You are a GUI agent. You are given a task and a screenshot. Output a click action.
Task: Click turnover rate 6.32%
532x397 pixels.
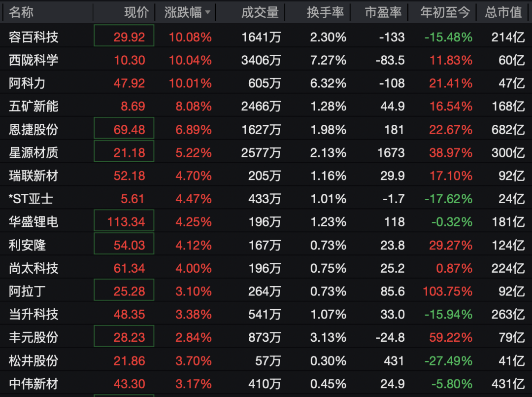point(328,83)
